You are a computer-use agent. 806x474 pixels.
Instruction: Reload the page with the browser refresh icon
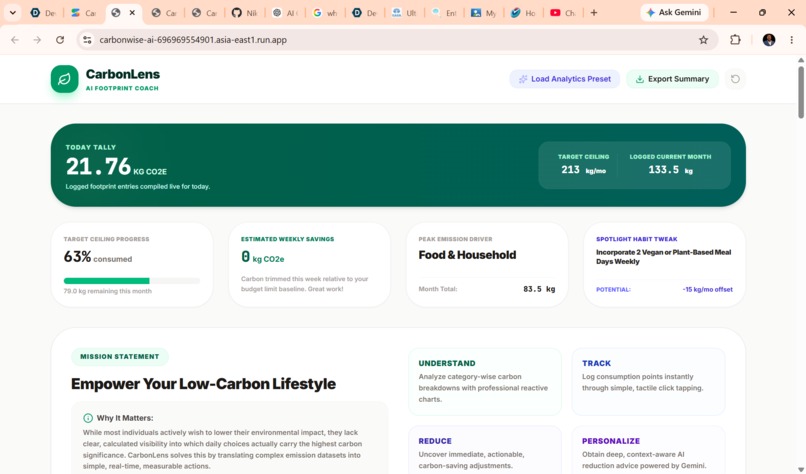60,40
